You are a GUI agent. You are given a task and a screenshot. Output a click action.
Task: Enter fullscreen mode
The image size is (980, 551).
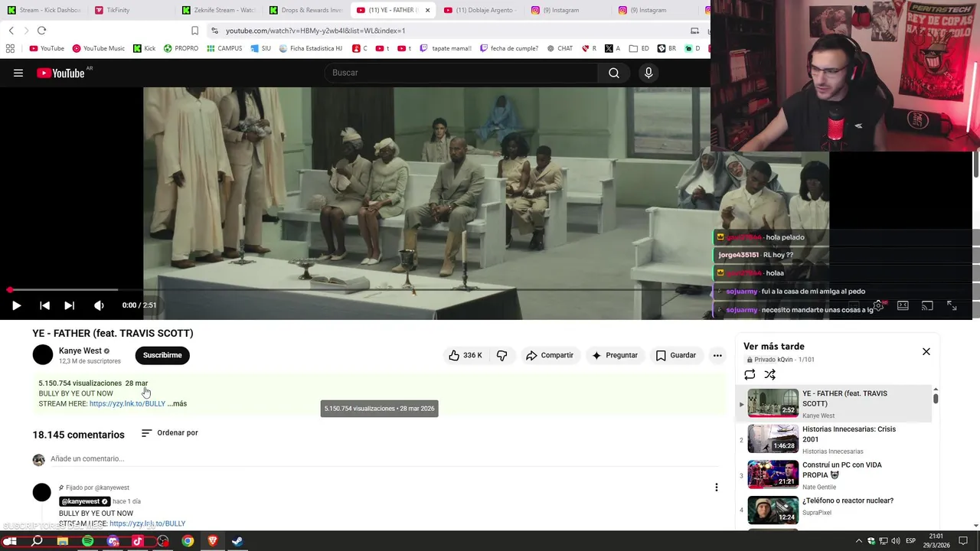[952, 305]
